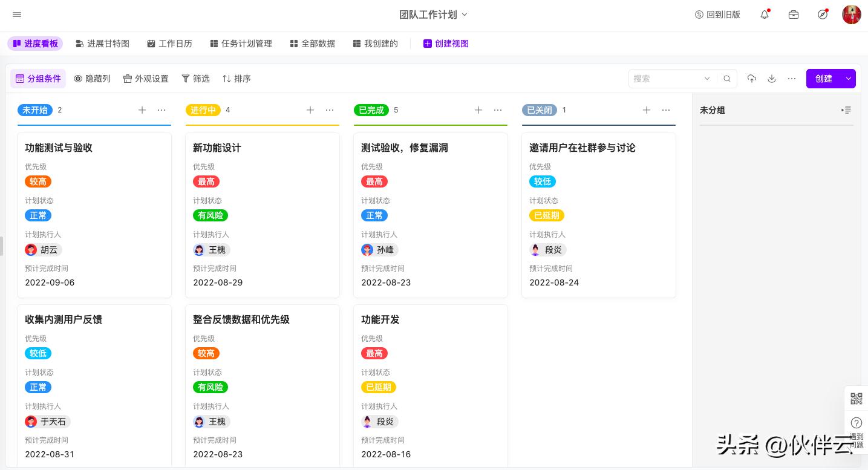Open the search scope dropdown chevron
The height and width of the screenshot is (470, 868).
click(x=707, y=79)
